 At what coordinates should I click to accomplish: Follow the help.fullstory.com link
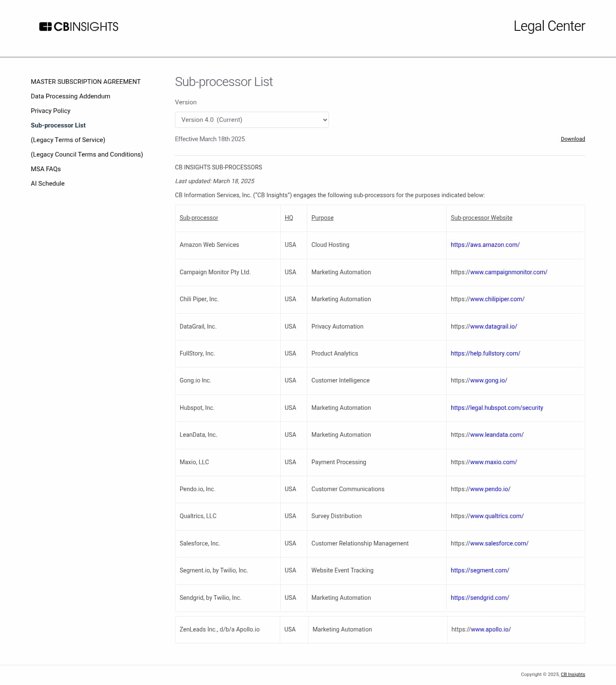[485, 353]
